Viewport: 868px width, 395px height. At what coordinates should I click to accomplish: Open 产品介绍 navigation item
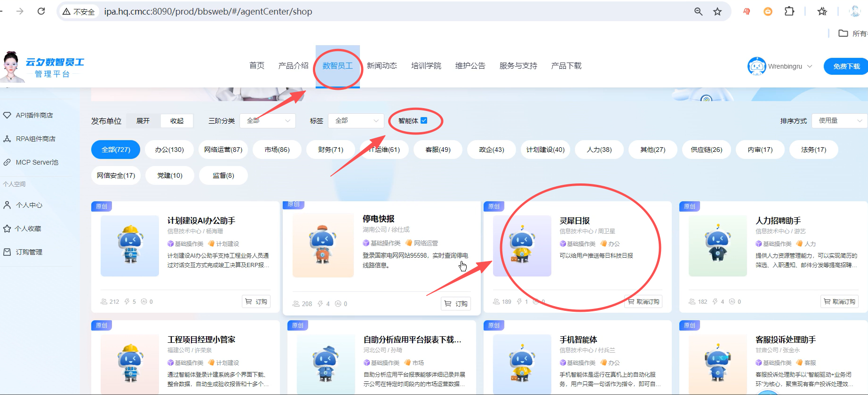click(x=294, y=66)
